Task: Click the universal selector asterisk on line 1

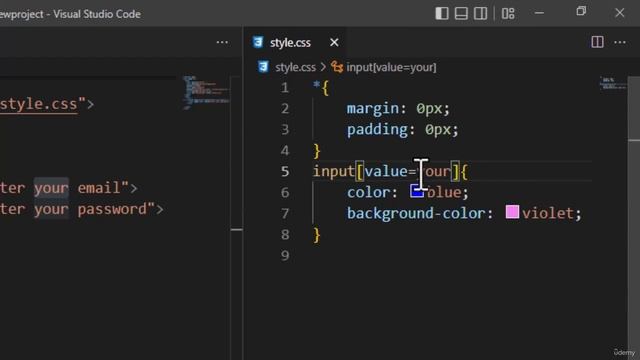Action: click(316, 85)
